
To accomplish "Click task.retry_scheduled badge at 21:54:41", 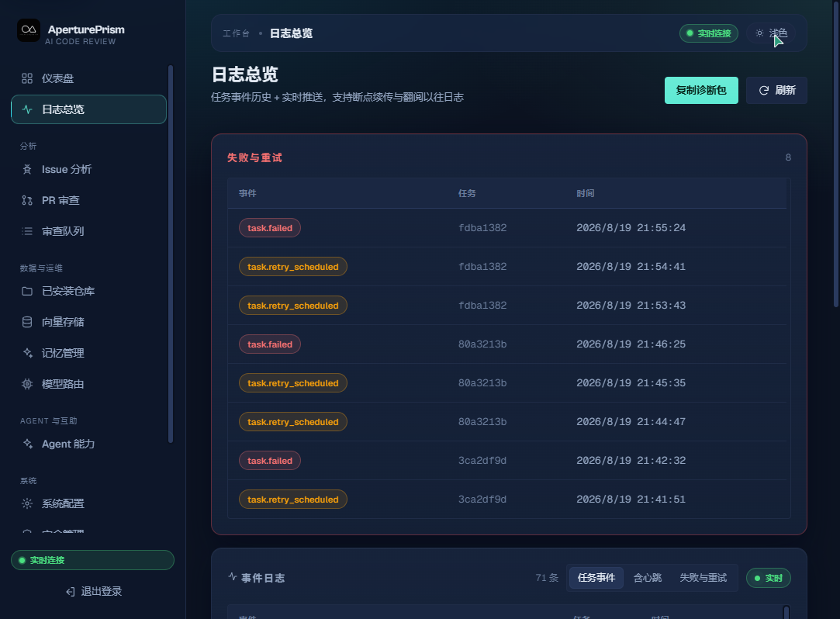I will (292, 267).
